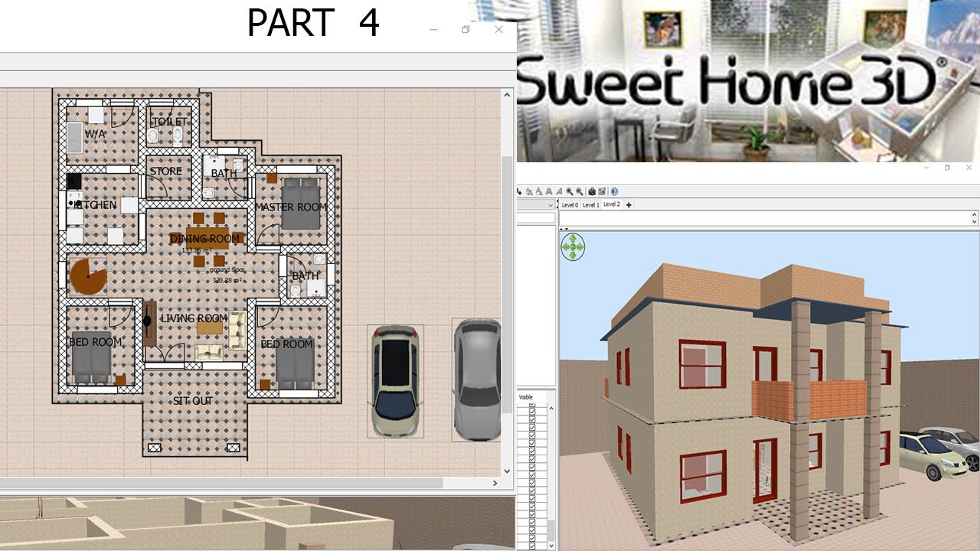This screenshot has width=980, height=551.
Task: Click the Visible column header
Action: [x=526, y=397]
